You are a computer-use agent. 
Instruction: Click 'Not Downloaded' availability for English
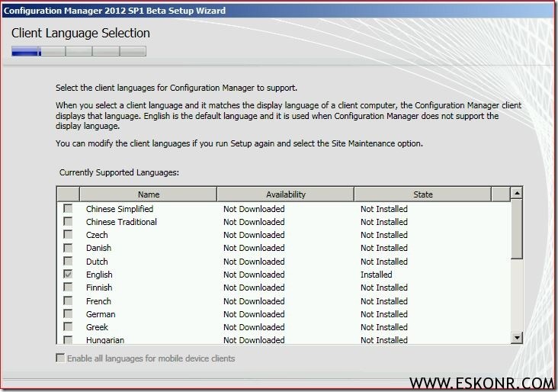click(x=254, y=275)
